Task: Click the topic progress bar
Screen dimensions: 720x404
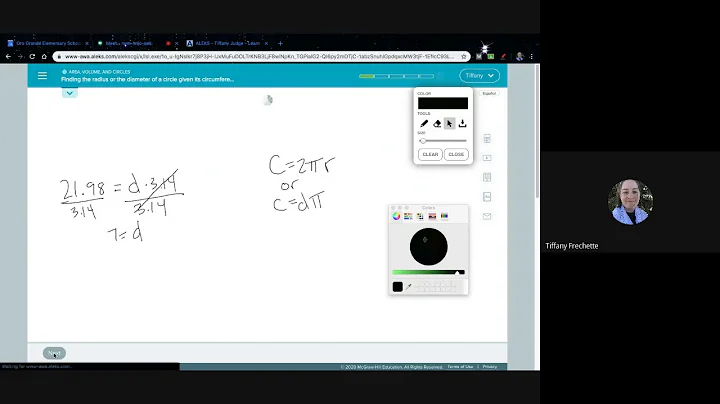Action: (397, 76)
